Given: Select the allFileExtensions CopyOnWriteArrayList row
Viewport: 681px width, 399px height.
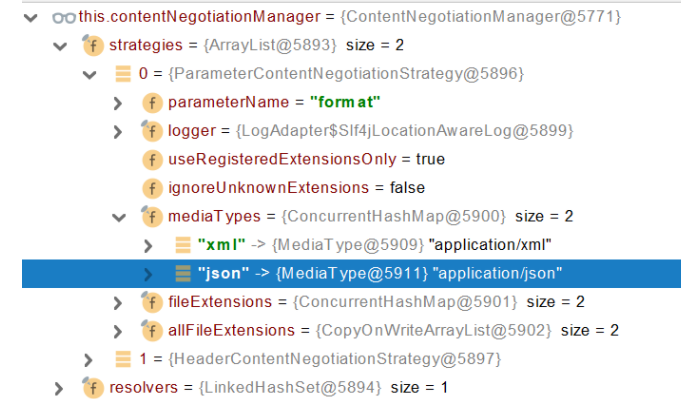Looking at the screenshot, I should (x=351, y=330).
